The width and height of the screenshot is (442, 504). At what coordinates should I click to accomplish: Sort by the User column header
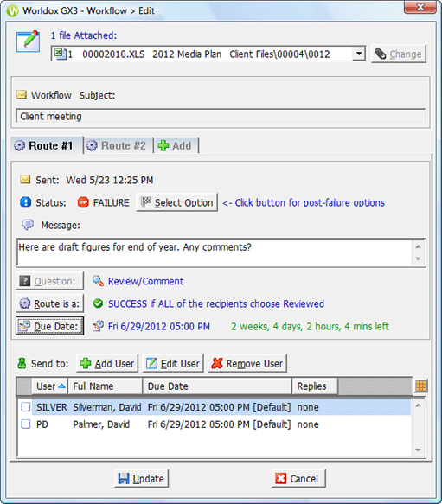tap(50, 386)
